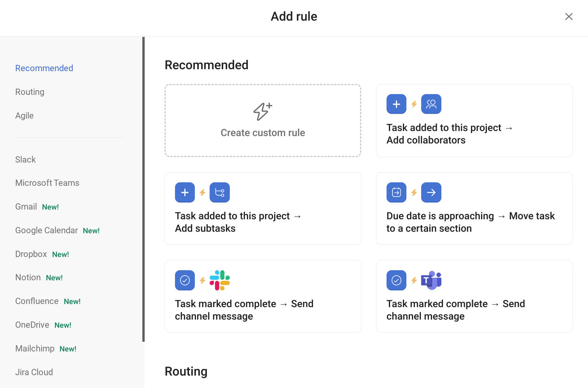This screenshot has height=388, width=588.
Task: Click the Due date calendar icon
Action: coord(396,192)
